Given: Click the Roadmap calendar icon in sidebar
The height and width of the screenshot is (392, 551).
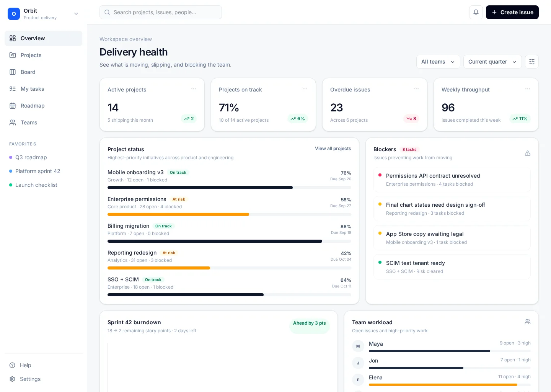Looking at the screenshot, I should [x=13, y=106].
